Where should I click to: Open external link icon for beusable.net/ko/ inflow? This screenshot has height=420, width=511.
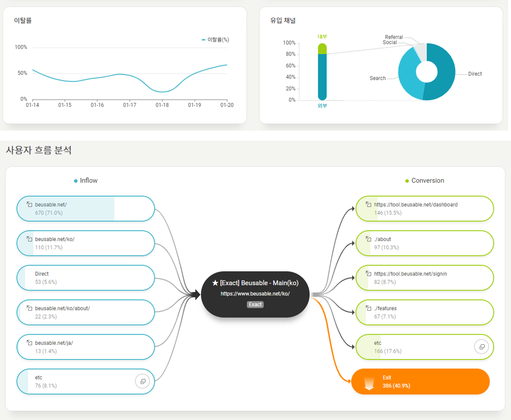pos(29,239)
